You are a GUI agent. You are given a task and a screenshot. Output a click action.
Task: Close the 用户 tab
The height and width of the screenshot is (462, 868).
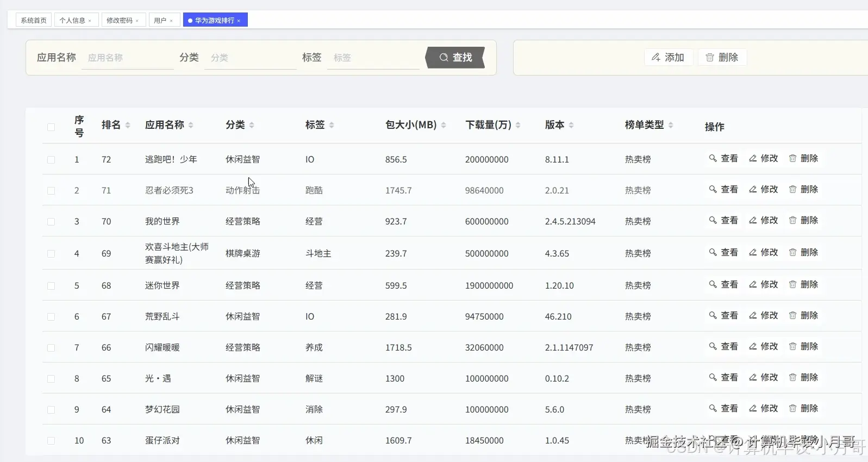coord(171,21)
